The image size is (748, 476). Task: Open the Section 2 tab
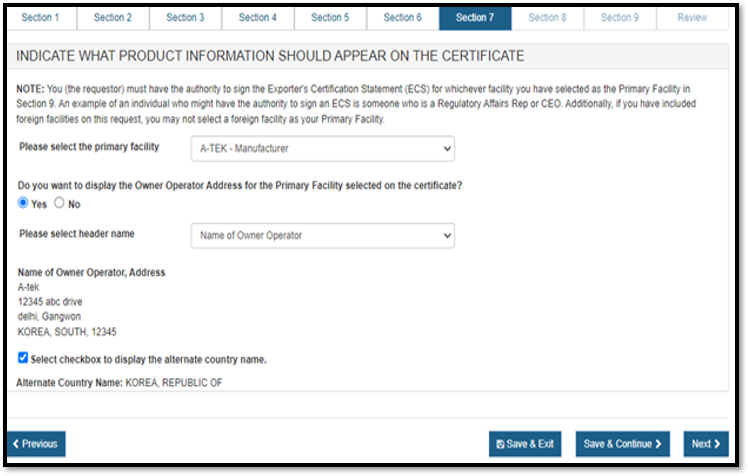click(113, 17)
